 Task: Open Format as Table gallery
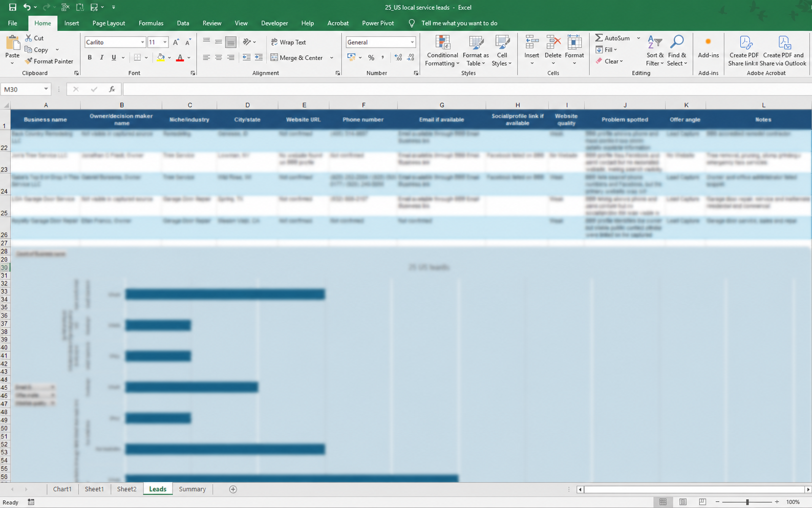tap(476, 51)
